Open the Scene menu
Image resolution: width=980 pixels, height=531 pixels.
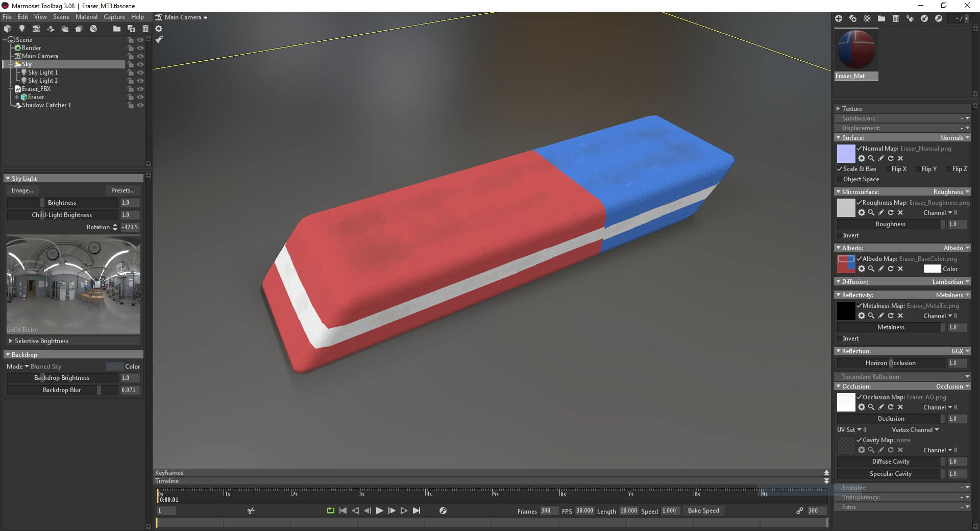click(x=61, y=17)
